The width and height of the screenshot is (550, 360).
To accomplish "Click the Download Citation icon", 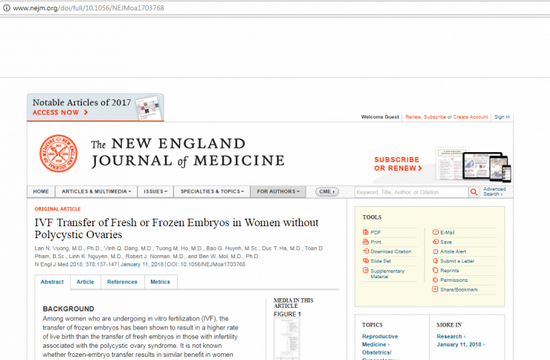I will point(365,251).
